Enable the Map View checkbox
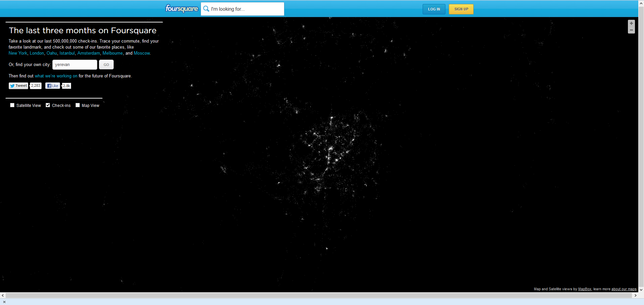Screen dimensions: 644x305 click(78, 105)
